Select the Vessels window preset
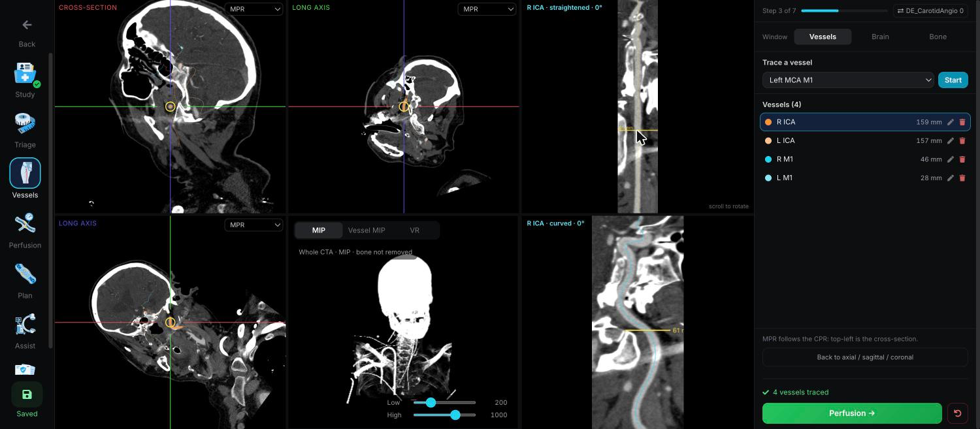This screenshot has height=429, width=980. [x=823, y=37]
